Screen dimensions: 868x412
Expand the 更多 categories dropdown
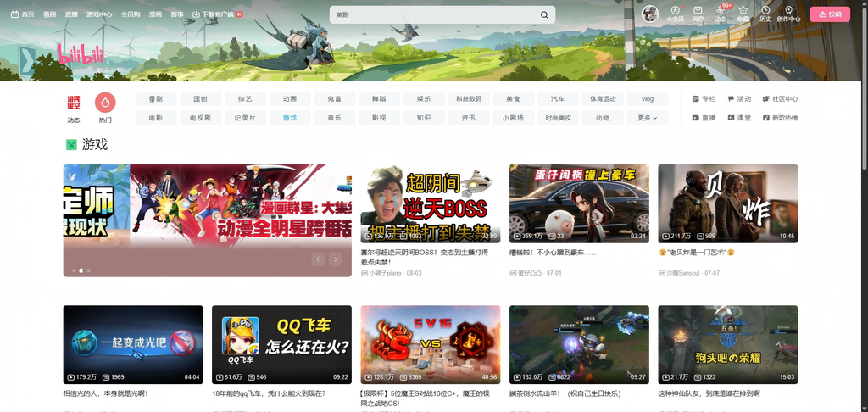[647, 118]
